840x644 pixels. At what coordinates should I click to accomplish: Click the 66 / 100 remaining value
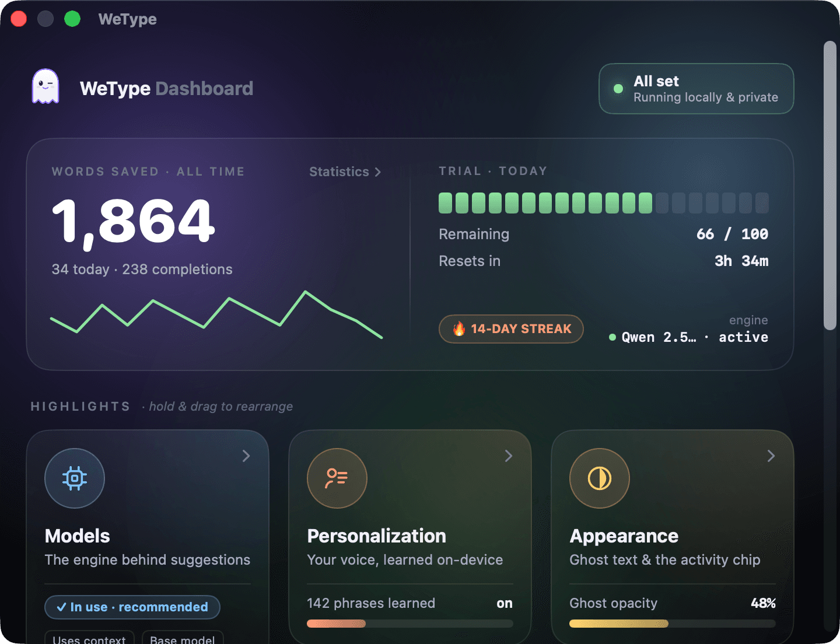pyautogui.click(x=732, y=234)
